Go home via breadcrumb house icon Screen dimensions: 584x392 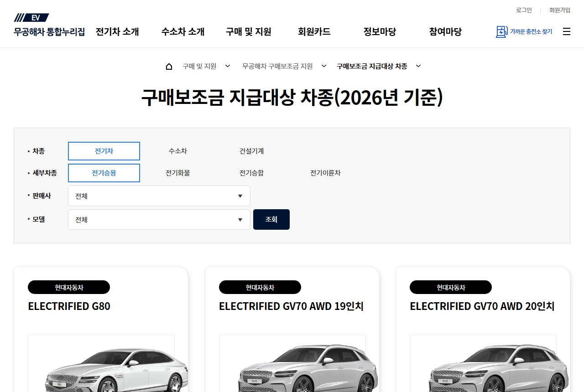click(169, 67)
